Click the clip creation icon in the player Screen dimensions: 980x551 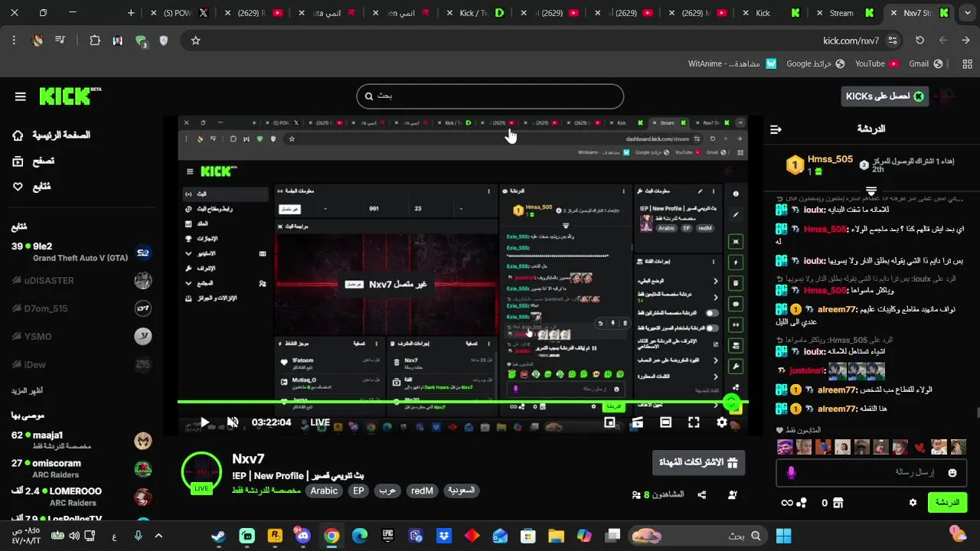point(637,422)
